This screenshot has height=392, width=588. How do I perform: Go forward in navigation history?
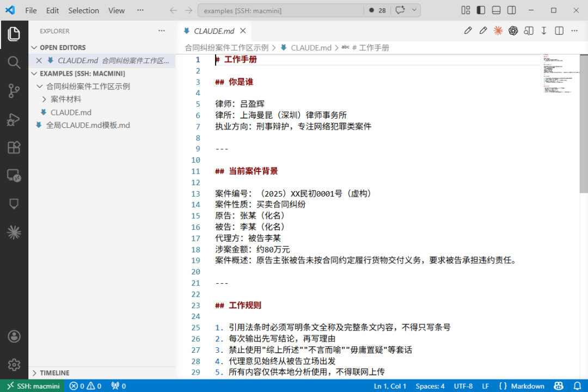click(x=188, y=10)
